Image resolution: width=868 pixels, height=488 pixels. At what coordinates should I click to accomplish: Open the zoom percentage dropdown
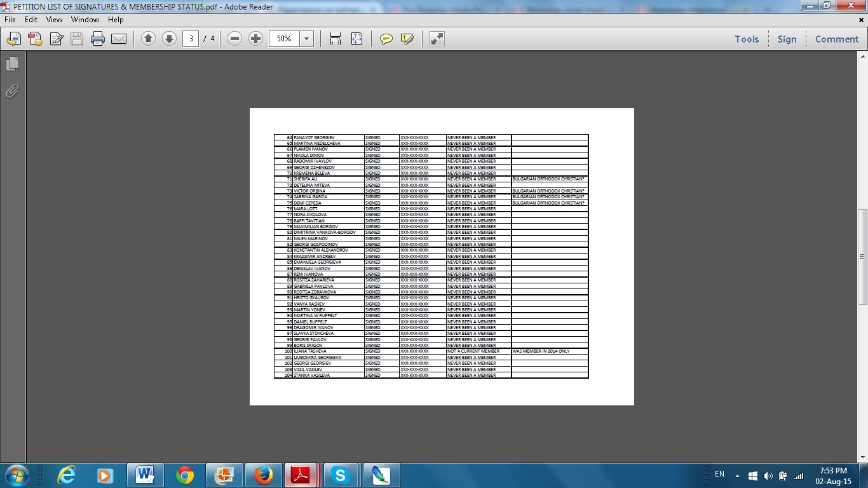pyautogui.click(x=306, y=39)
